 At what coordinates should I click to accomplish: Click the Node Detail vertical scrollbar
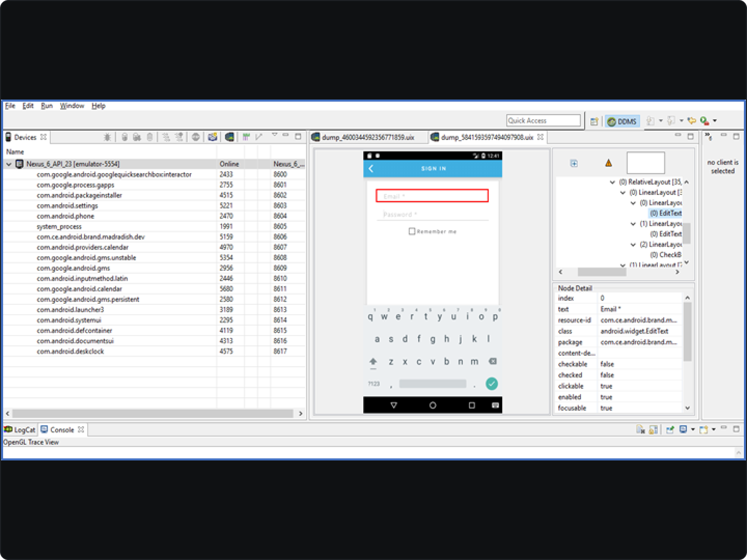(687, 332)
